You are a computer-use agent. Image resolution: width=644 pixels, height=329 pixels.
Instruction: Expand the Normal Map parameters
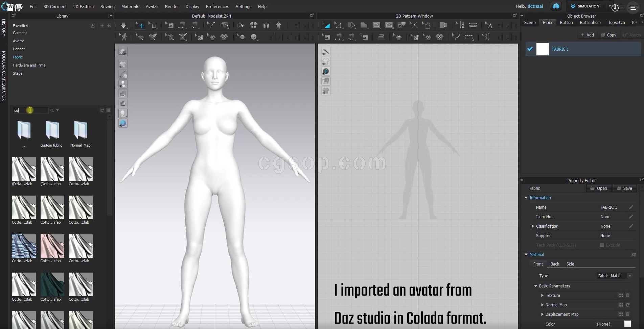(x=542, y=305)
